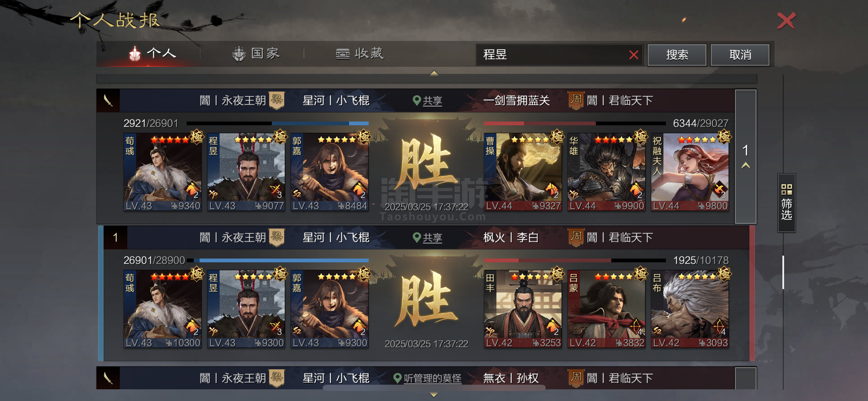The image size is (868, 401).
Task: Select the 个人 tab
Action: coord(152,53)
